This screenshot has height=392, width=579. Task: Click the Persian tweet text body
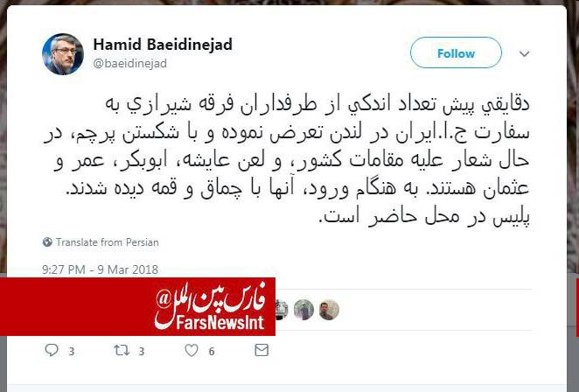pyautogui.click(x=287, y=160)
